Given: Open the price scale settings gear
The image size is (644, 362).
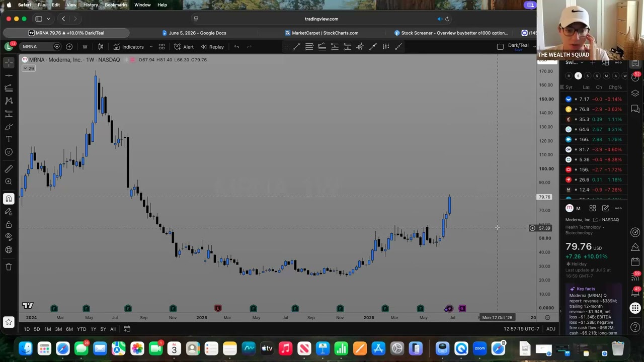Looking at the screenshot, I should (547, 318).
